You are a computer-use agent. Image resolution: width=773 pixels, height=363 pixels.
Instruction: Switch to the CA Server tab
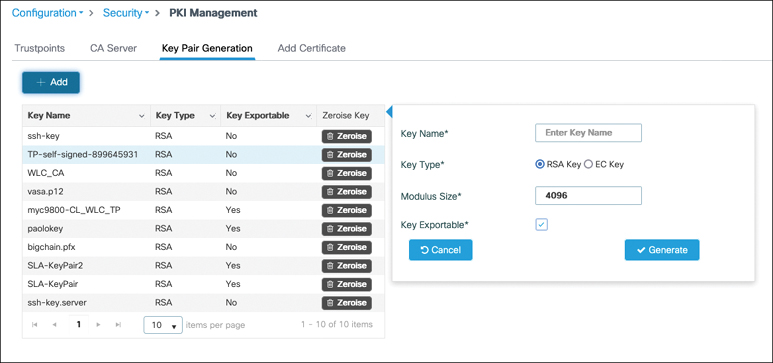113,48
